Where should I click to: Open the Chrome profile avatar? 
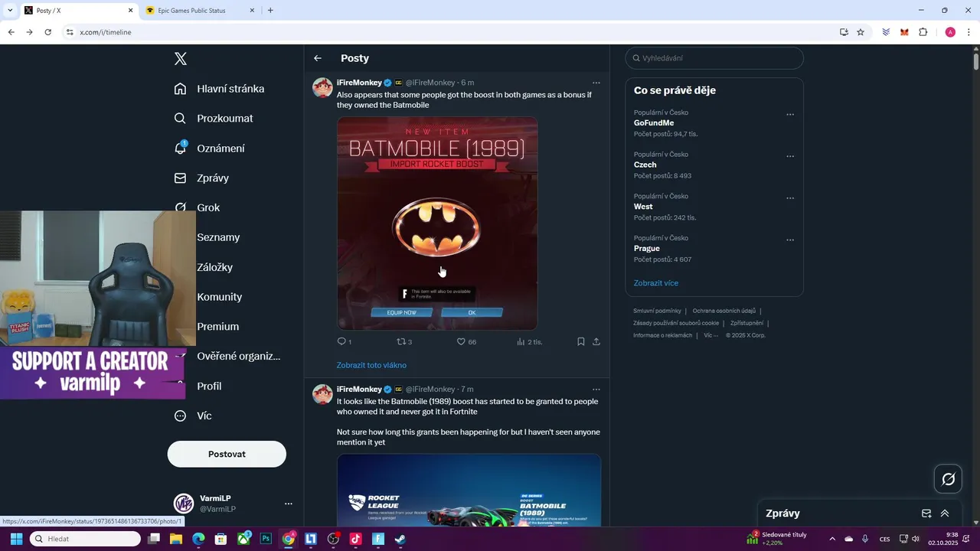click(950, 32)
